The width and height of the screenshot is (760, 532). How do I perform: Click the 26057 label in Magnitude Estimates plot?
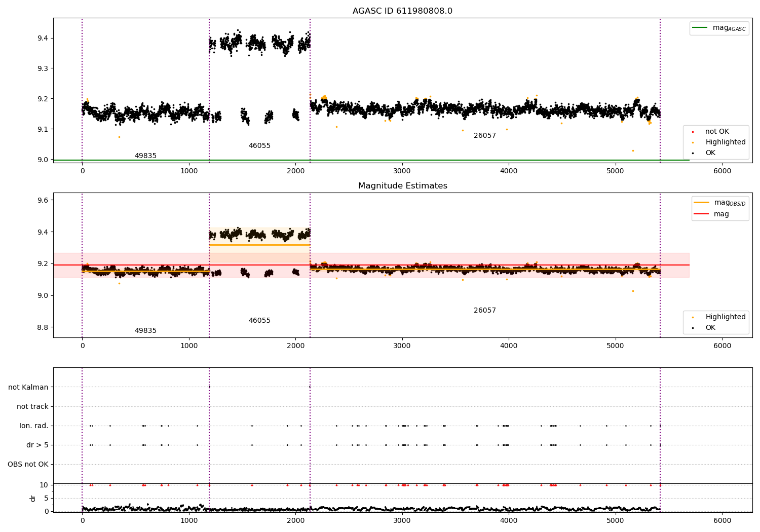[485, 311]
